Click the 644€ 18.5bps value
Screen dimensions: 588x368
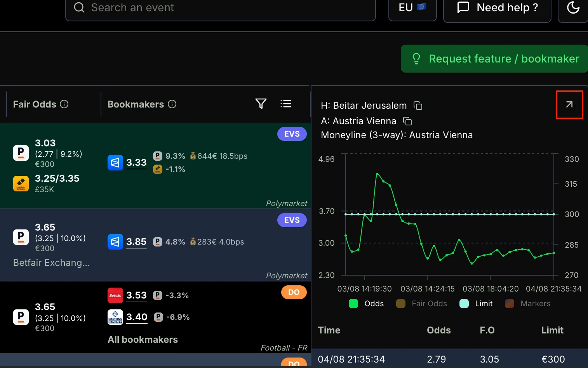coord(222,156)
